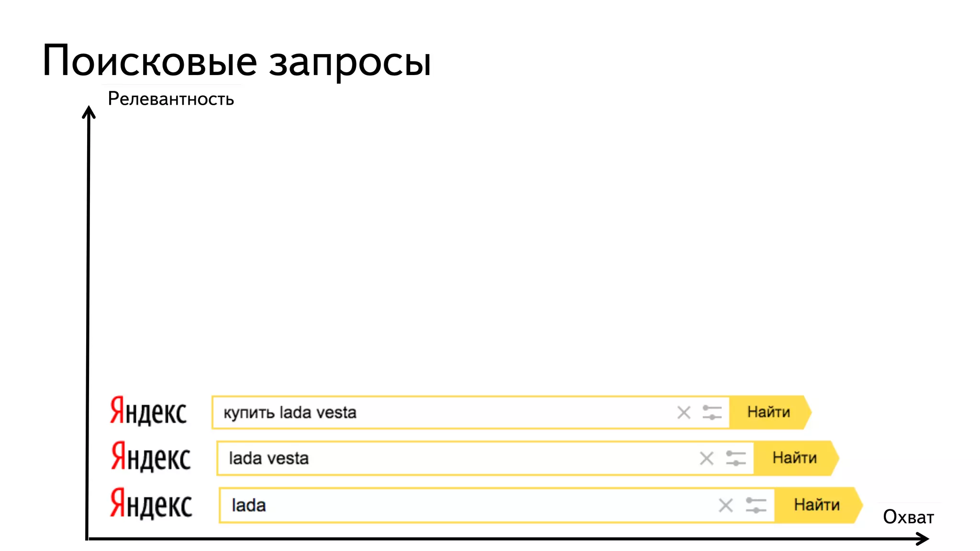Select the 'Охват' axis label

(x=908, y=517)
